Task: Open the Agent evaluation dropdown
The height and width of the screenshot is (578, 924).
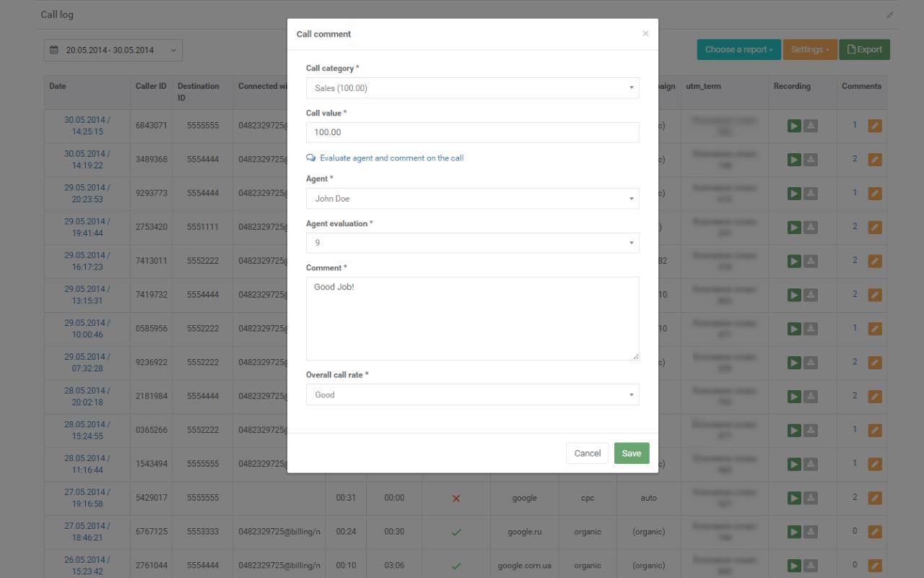Action: click(472, 242)
